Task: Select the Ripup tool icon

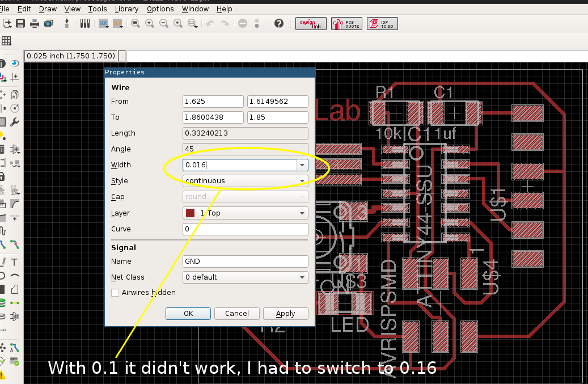Action: pos(15,245)
